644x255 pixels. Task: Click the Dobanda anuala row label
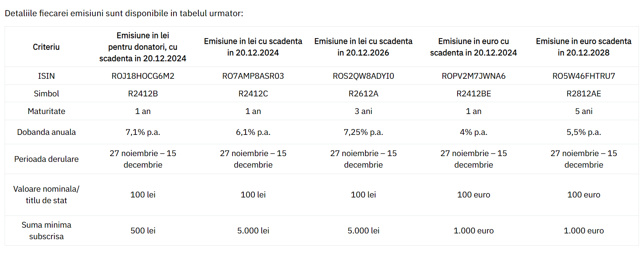46,132
